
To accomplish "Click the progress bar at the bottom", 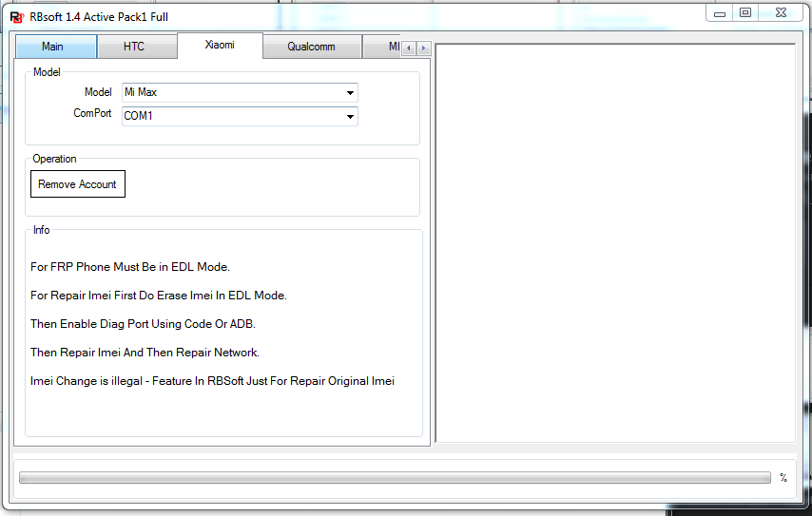I will pyautogui.click(x=395, y=477).
